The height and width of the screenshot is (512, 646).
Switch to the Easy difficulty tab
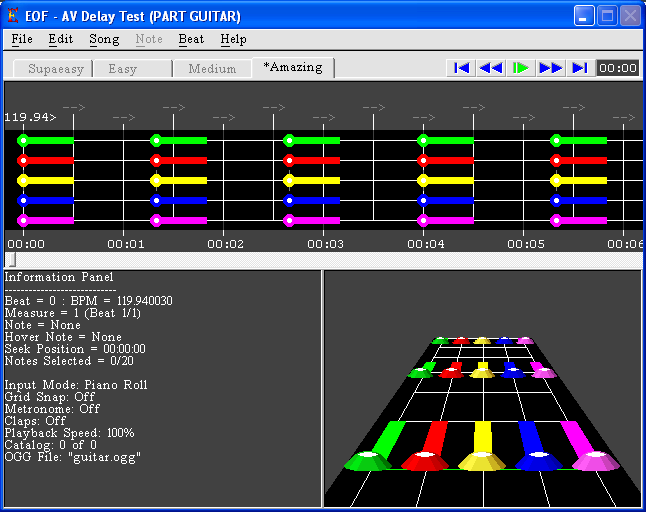122,69
